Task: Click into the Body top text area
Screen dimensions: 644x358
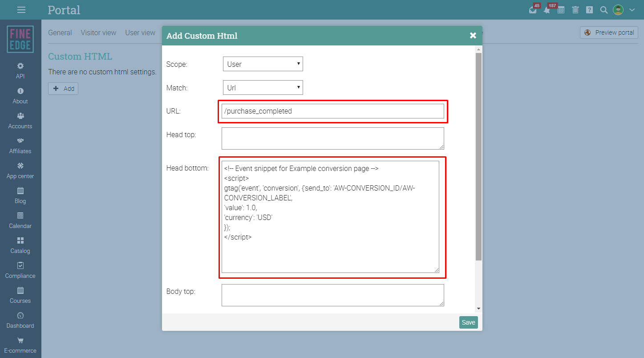Action: (333, 295)
